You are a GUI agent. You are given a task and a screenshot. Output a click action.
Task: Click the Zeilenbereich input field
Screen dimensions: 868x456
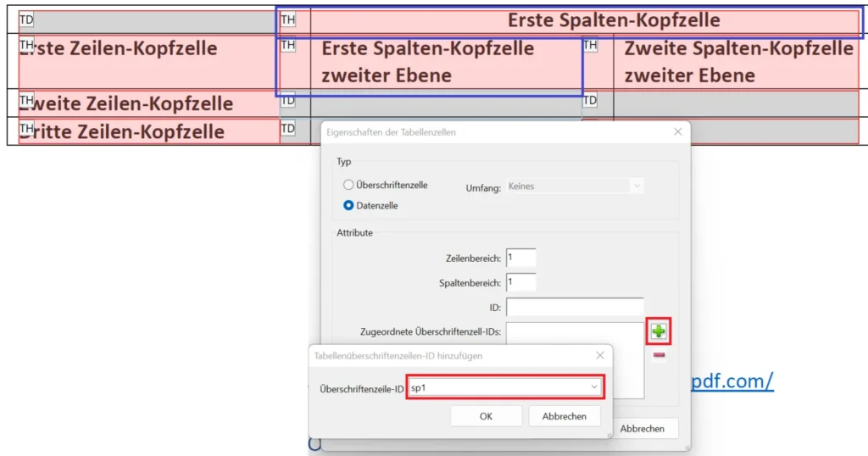[x=520, y=258]
